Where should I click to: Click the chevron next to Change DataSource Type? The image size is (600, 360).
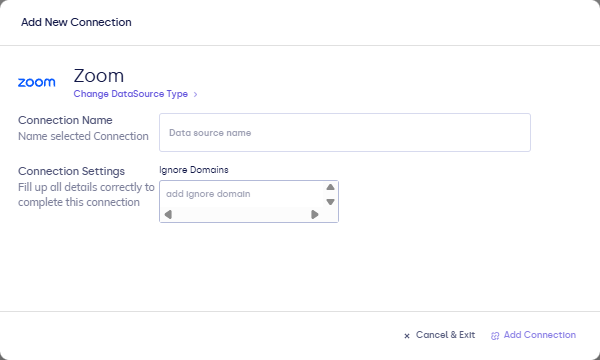[195, 94]
